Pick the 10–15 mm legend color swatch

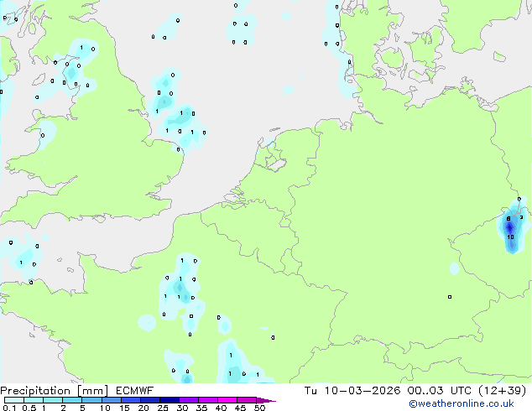111,400
